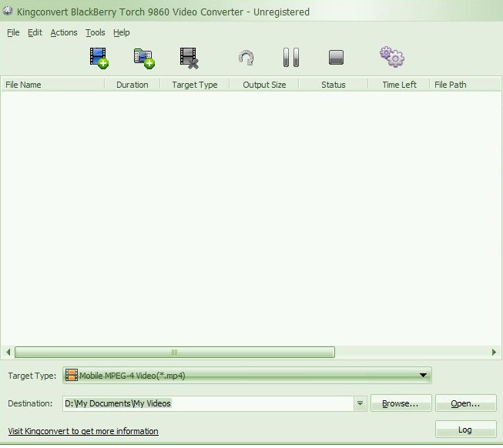Click the Add Video File toolbar icon
Viewport: 503px width, 448px height.
click(99, 58)
